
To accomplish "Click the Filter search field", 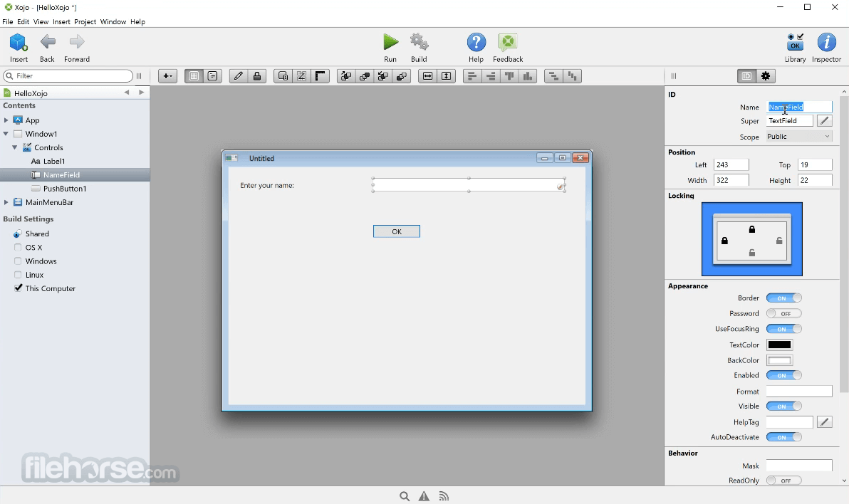I will (68, 75).
